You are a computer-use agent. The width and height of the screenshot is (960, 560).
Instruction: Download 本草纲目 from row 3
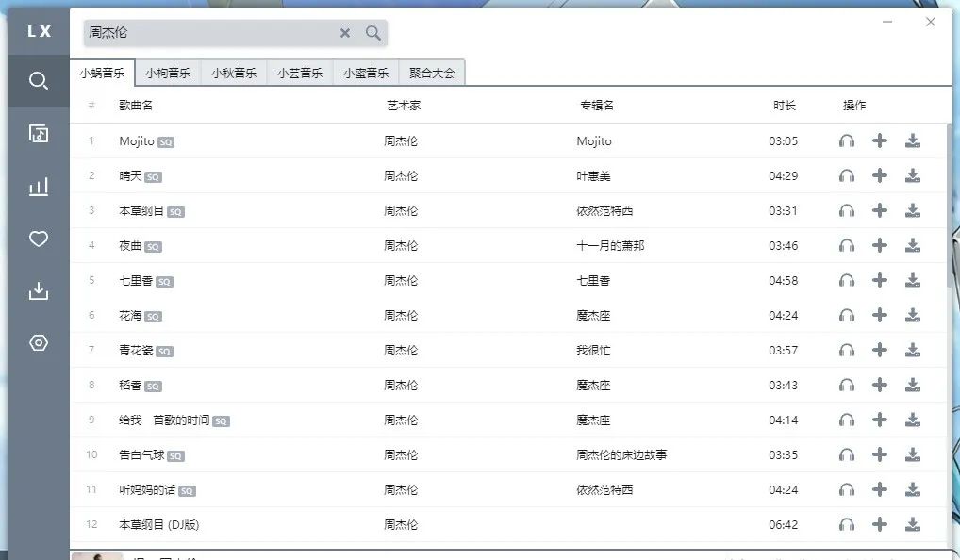click(x=913, y=210)
